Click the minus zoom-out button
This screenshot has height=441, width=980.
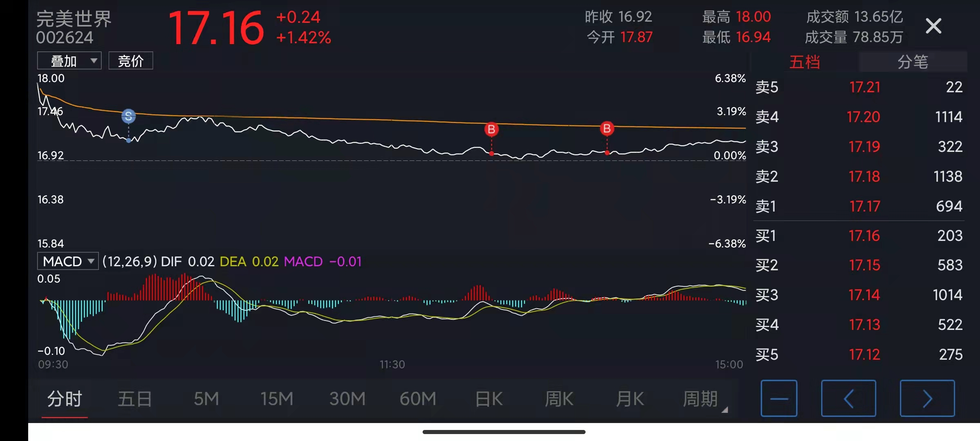[779, 399]
